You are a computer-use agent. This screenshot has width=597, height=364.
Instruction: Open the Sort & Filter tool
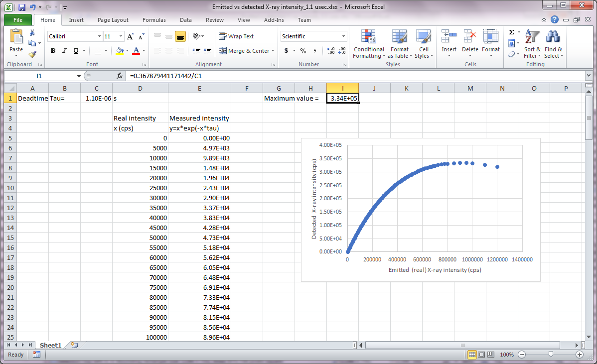[532, 44]
